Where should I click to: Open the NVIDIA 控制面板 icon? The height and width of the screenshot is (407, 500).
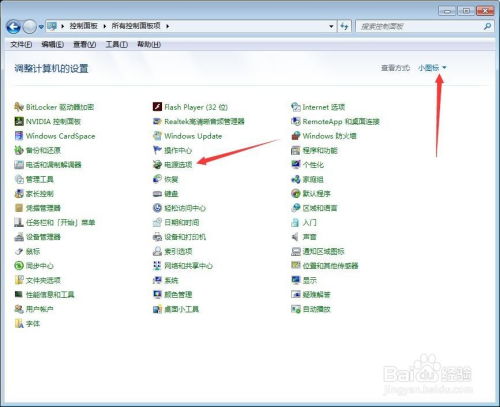(19, 121)
